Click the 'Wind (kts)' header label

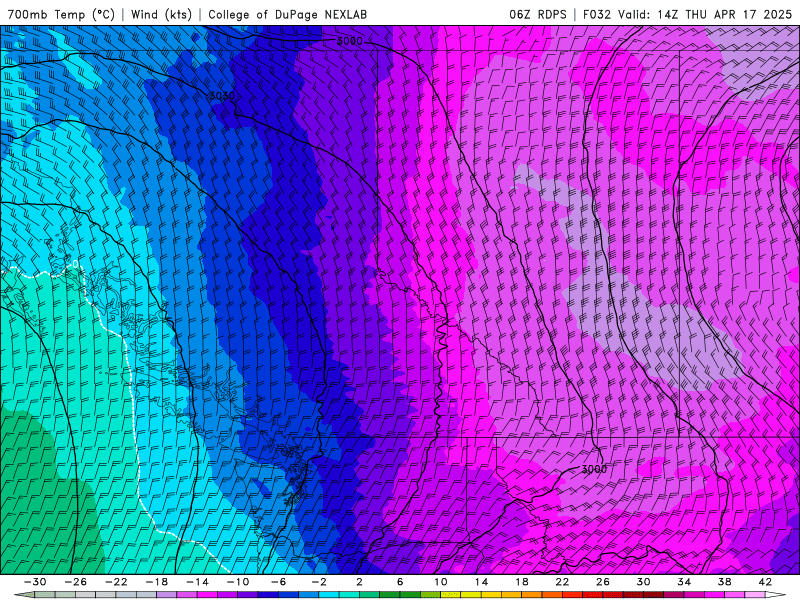click(x=161, y=14)
